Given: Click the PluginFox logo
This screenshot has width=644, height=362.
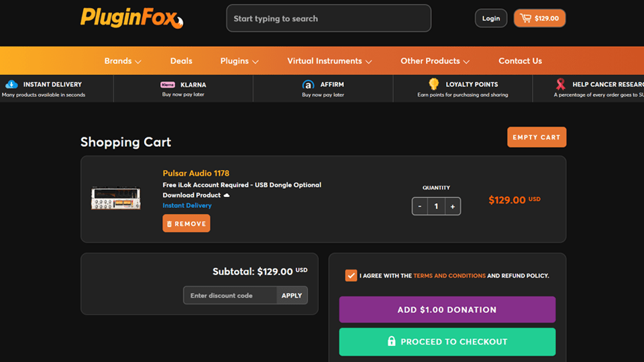Looking at the screenshot, I should click(131, 18).
